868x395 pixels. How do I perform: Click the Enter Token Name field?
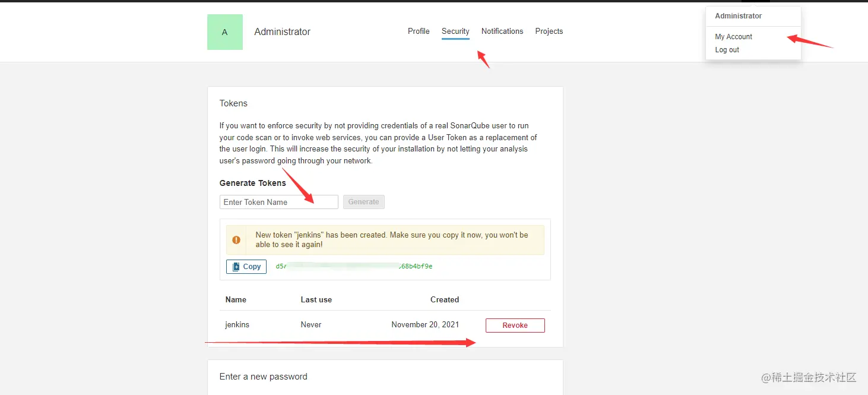tap(279, 202)
